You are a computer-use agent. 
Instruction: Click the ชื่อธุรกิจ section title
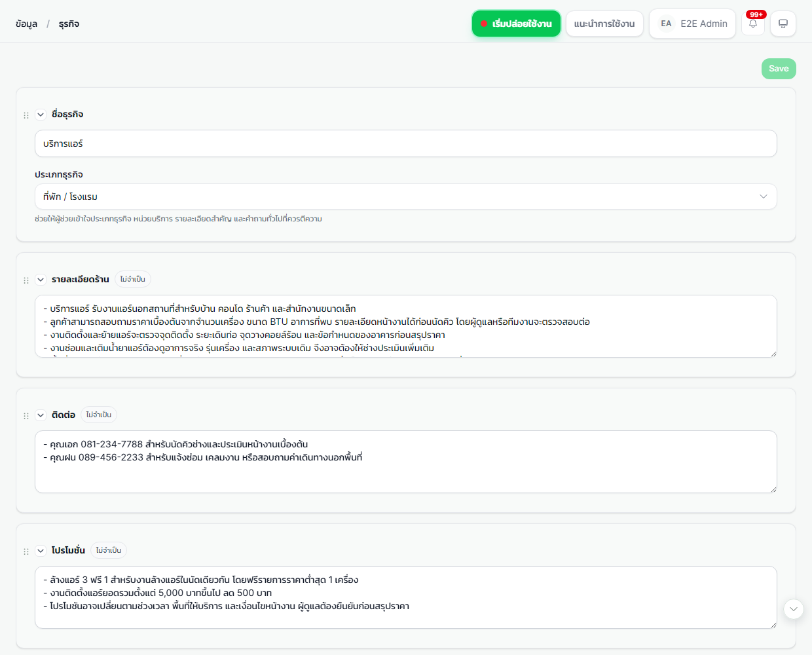[x=67, y=115]
